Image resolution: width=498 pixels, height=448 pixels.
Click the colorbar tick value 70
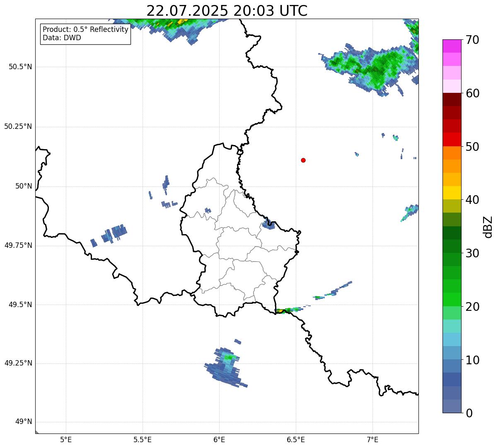(x=472, y=40)
